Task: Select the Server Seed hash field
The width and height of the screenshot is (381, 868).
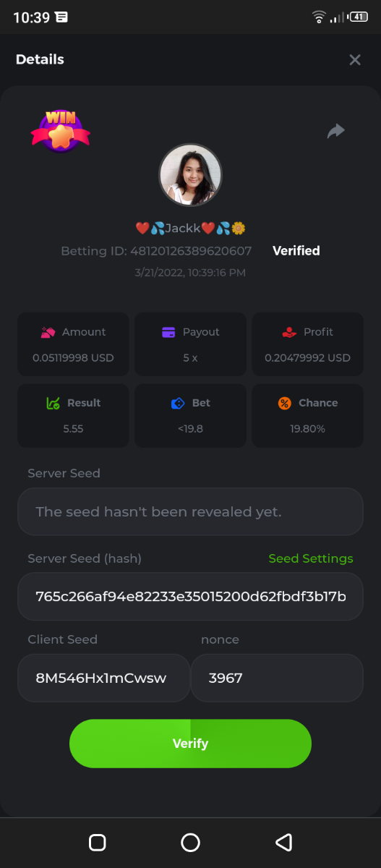Action: click(x=190, y=597)
